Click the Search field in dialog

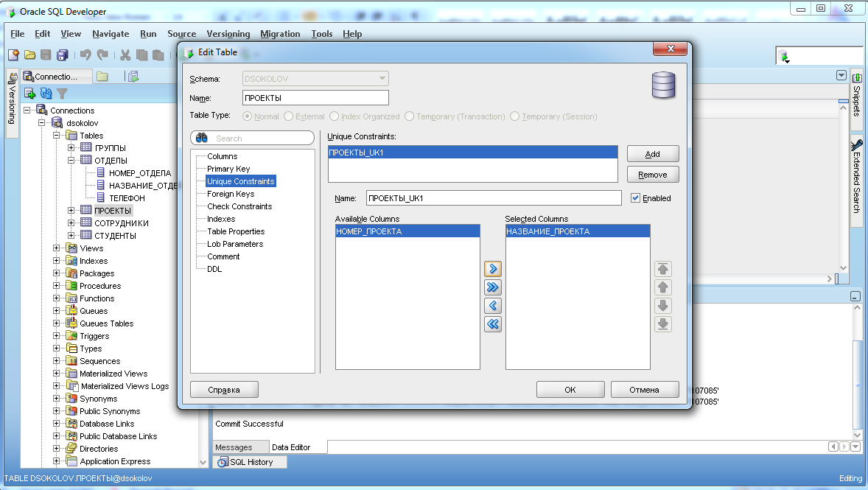click(253, 138)
